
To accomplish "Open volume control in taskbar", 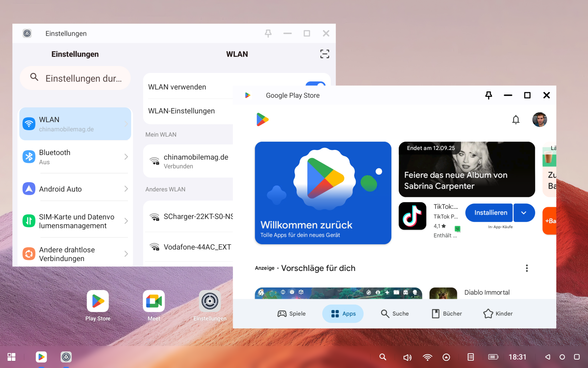I will pyautogui.click(x=407, y=357).
